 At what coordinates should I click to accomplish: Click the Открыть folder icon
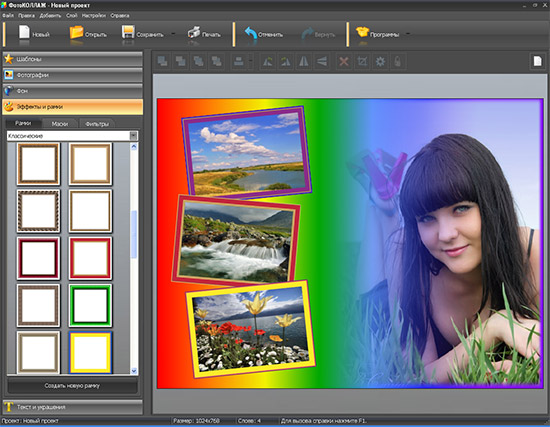(x=76, y=32)
